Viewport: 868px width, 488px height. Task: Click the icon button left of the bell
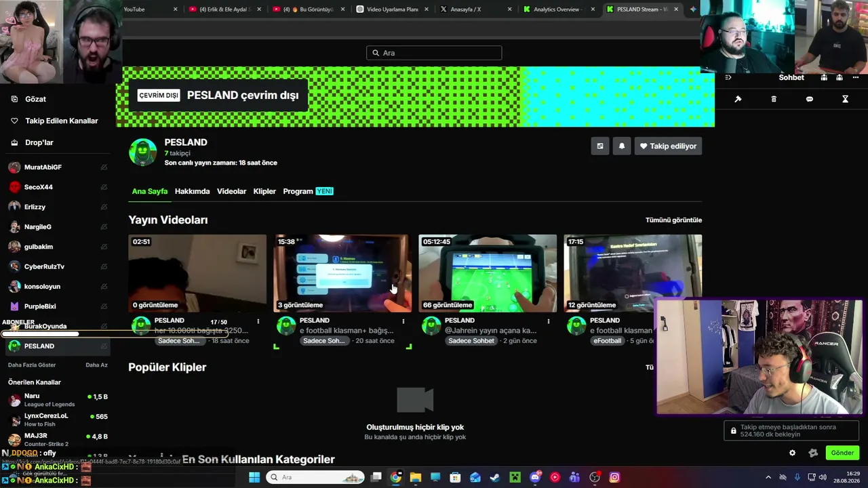pos(599,146)
